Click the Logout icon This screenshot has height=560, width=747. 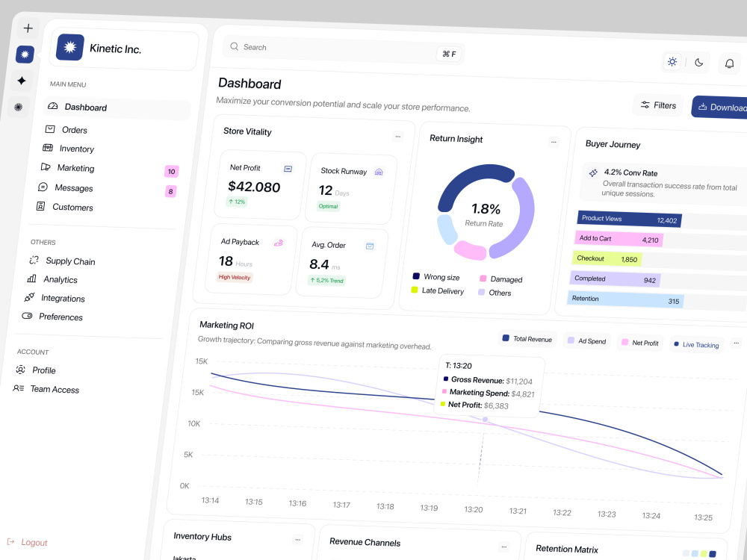tap(10, 542)
